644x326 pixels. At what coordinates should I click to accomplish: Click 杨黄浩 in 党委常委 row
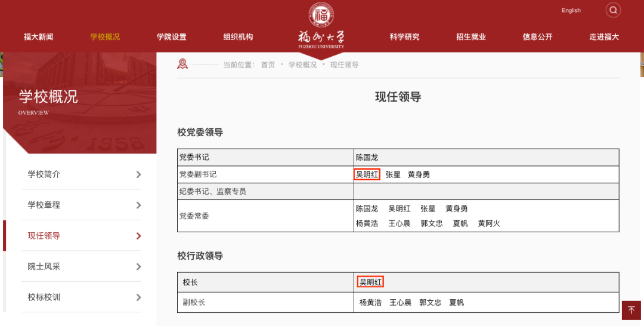point(367,224)
